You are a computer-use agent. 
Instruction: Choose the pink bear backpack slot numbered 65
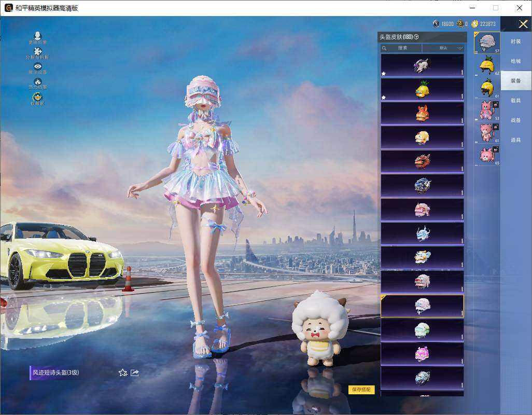pos(487,155)
